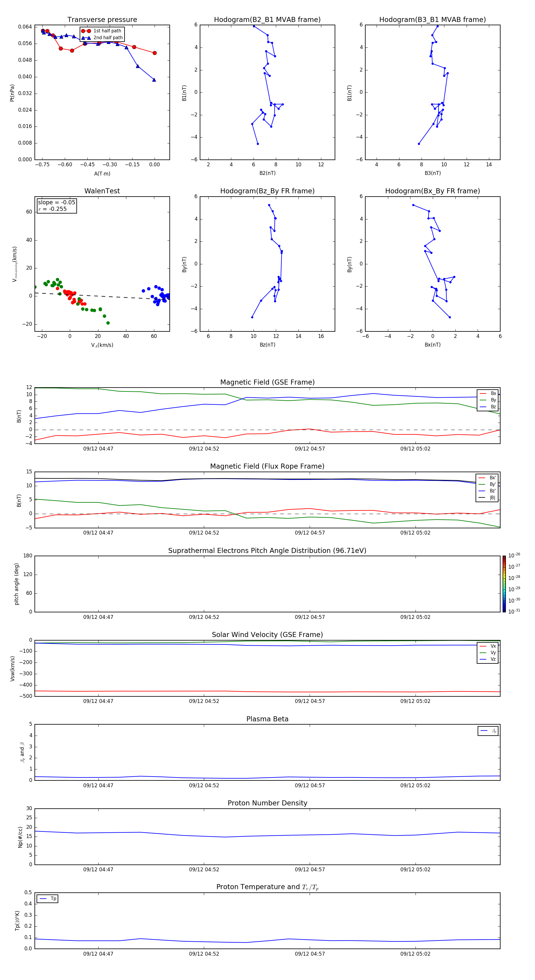535x980 pixels.
Task: Select the slope and r annotation box
Action: coord(57,206)
